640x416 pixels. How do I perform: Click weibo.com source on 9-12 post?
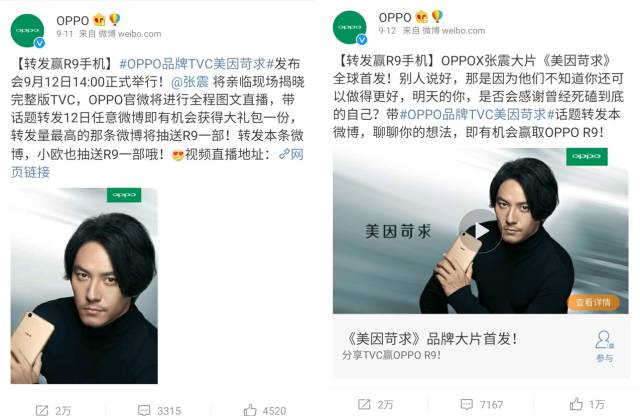pos(463,31)
